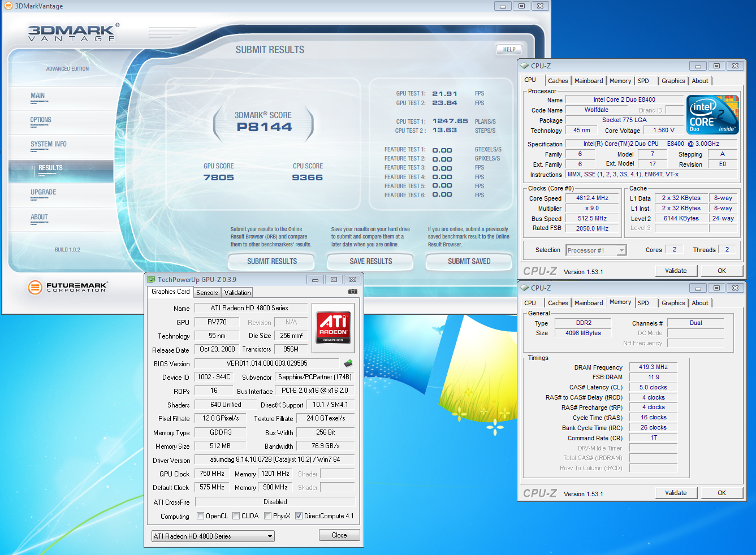756x555 pixels.
Task: Open the Mainboard tab in lower CPU-Z window
Action: tap(589, 303)
